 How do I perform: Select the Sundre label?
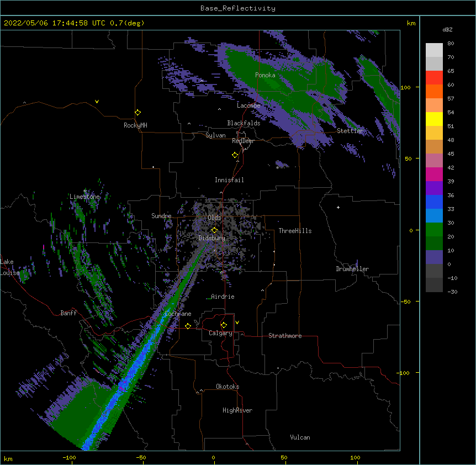pyautogui.click(x=161, y=216)
